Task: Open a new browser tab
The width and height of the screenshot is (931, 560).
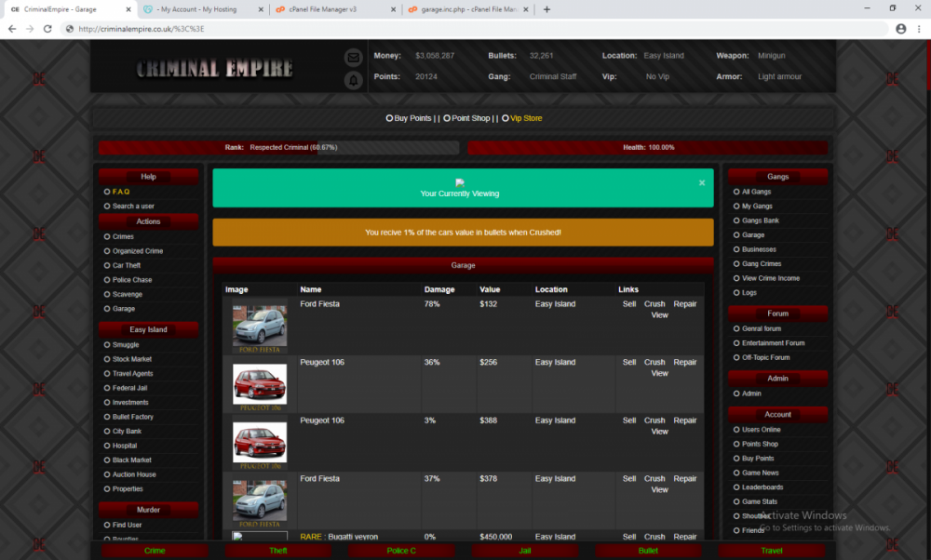Action: pos(546,9)
